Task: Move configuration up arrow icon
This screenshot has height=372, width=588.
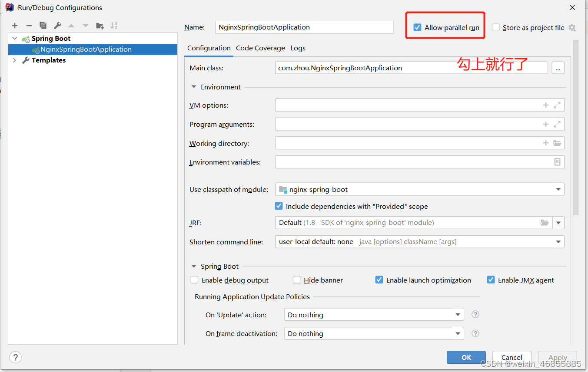Action: (71, 26)
